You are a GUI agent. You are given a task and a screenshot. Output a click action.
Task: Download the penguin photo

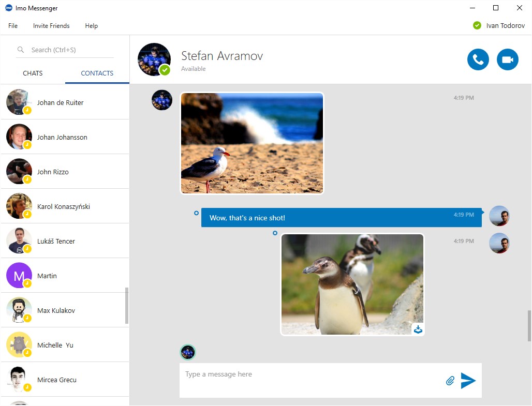418,329
